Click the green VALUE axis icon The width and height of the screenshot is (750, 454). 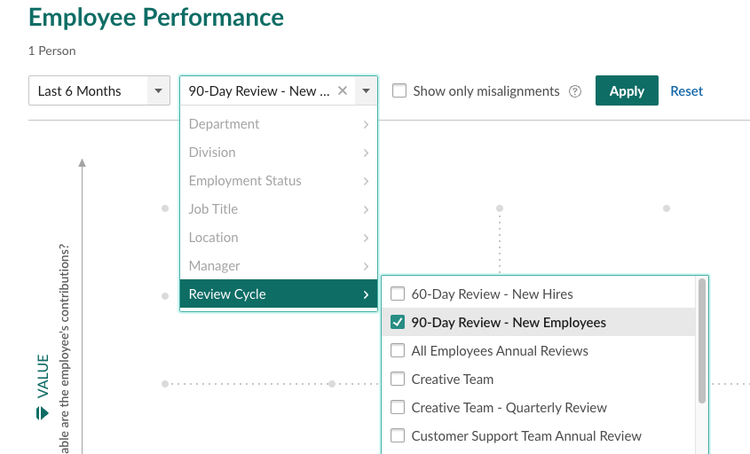click(42, 413)
